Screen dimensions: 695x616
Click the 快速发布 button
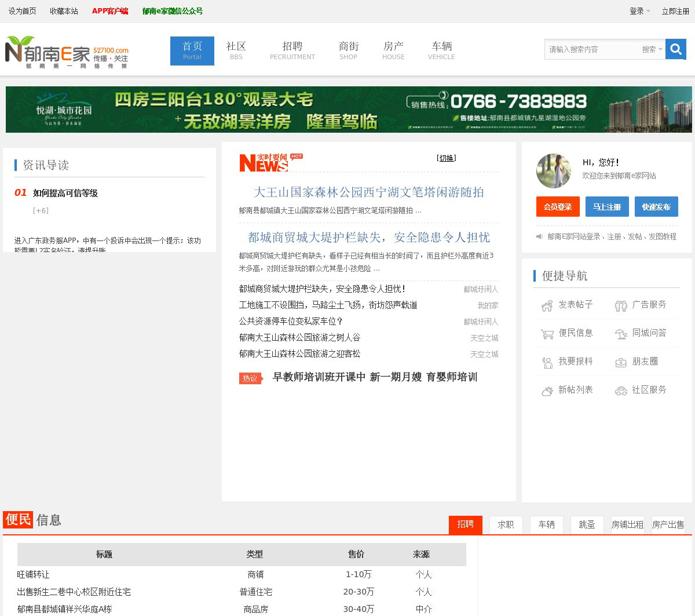point(656,207)
